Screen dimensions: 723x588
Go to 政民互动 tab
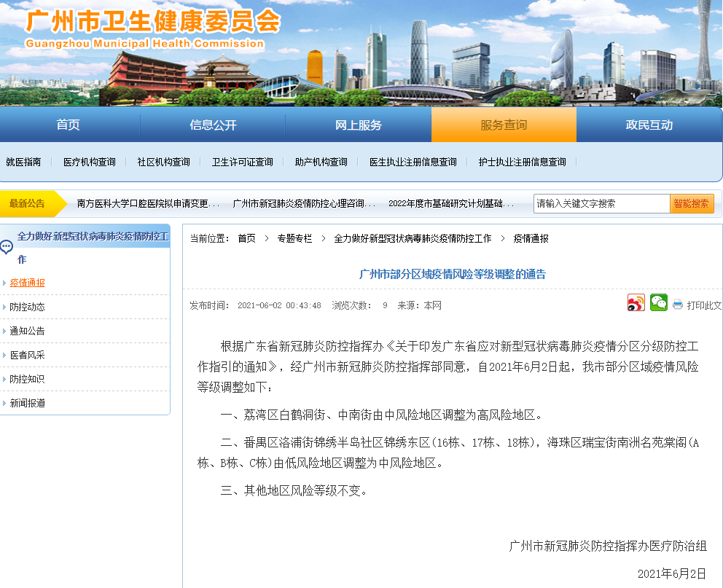[649, 125]
